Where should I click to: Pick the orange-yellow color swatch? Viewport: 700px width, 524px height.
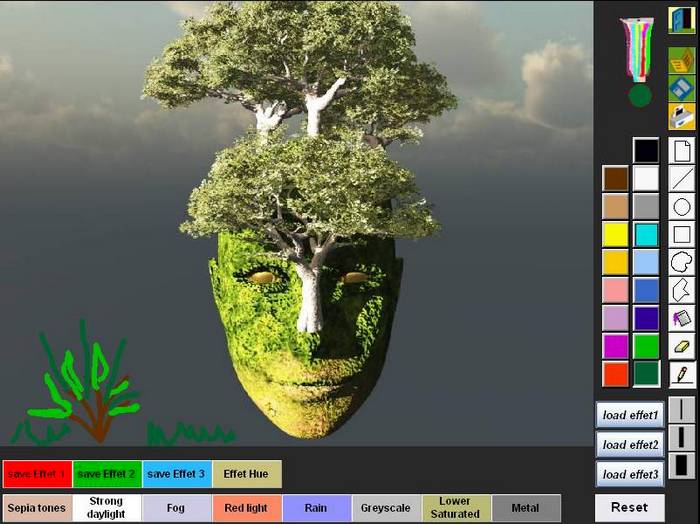tap(616, 262)
